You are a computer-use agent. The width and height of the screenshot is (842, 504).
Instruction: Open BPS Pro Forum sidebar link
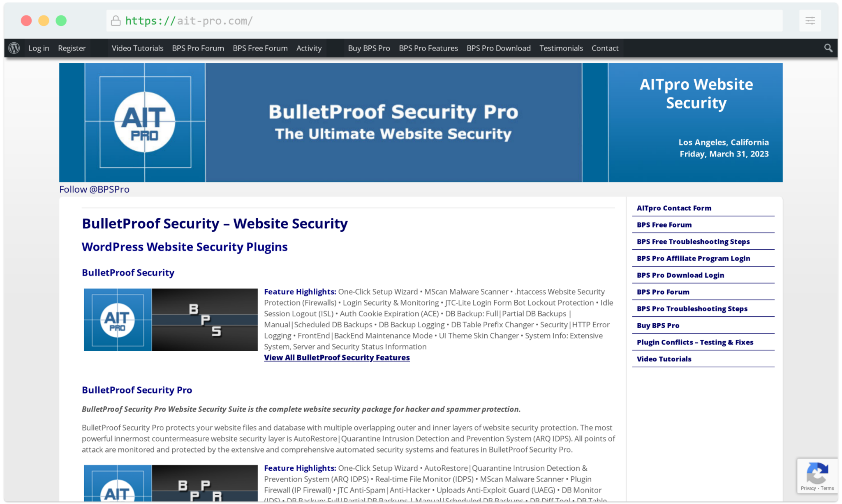pyautogui.click(x=663, y=292)
